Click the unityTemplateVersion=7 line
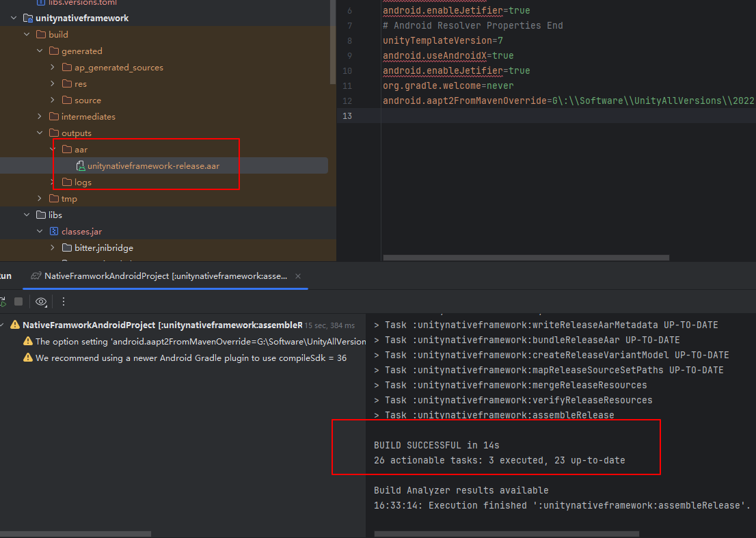This screenshot has width=756, height=538. pos(443,40)
